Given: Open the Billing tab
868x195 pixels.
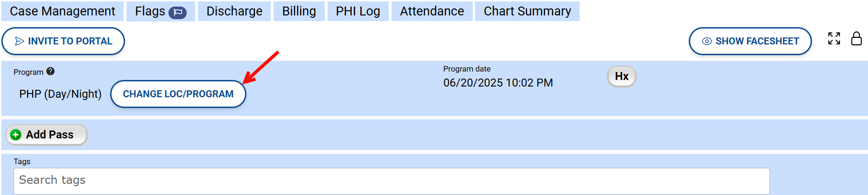Looking at the screenshot, I should pyautogui.click(x=299, y=11).
